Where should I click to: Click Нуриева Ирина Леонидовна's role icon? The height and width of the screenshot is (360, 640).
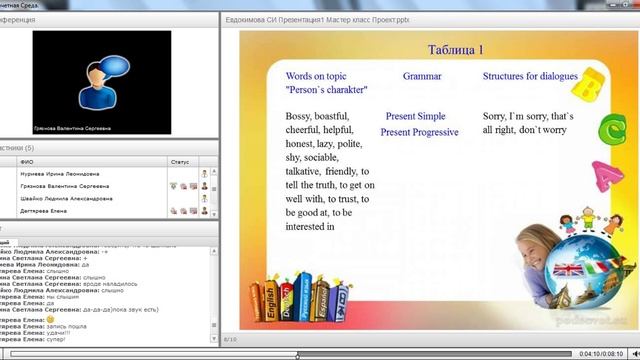tap(204, 174)
